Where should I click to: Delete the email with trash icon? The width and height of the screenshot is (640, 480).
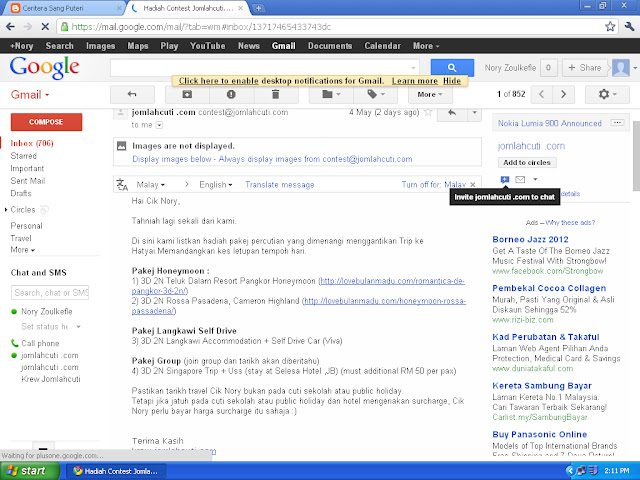276,95
